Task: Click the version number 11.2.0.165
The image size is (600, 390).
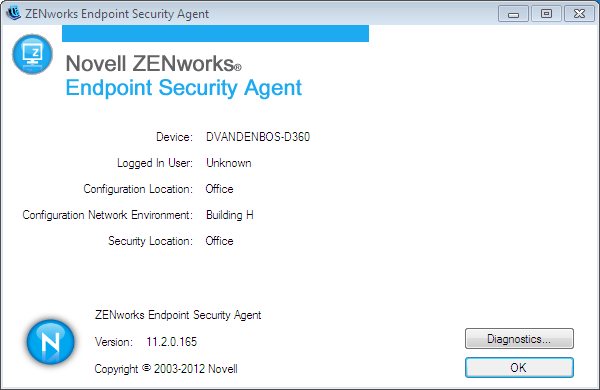Action: coord(171,342)
